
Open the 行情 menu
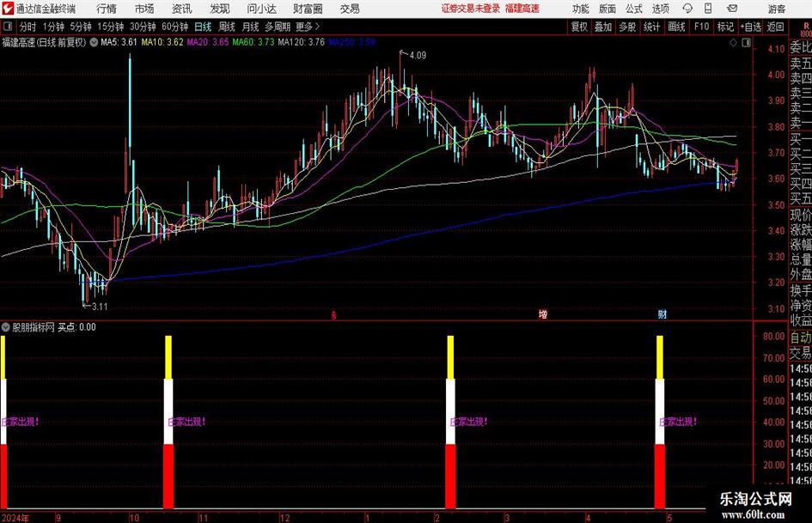pyautogui.click(x=107, y=9)
